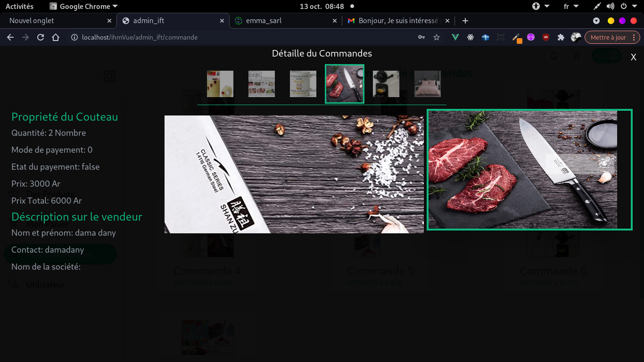Select the printed mug product thumbnail

click(303, 84)
